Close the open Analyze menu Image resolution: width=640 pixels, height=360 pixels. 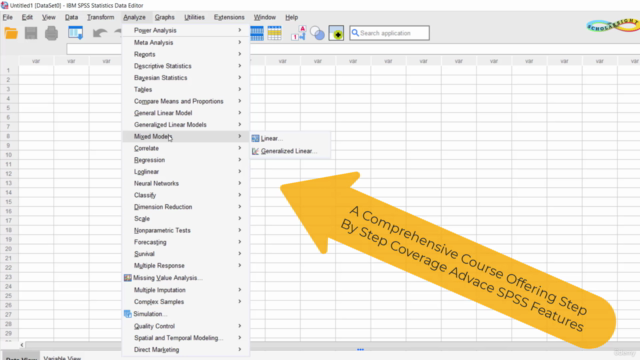tap(134, 17)
